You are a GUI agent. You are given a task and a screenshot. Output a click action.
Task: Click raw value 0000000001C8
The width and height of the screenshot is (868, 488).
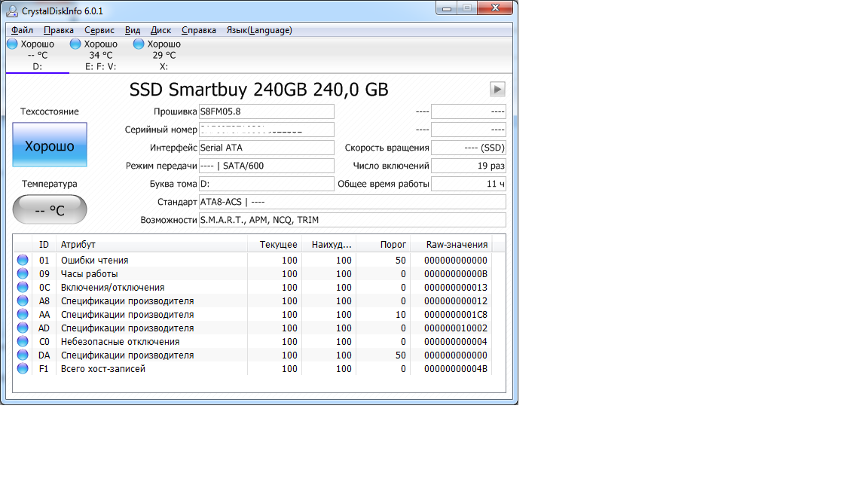pos(456,314)
